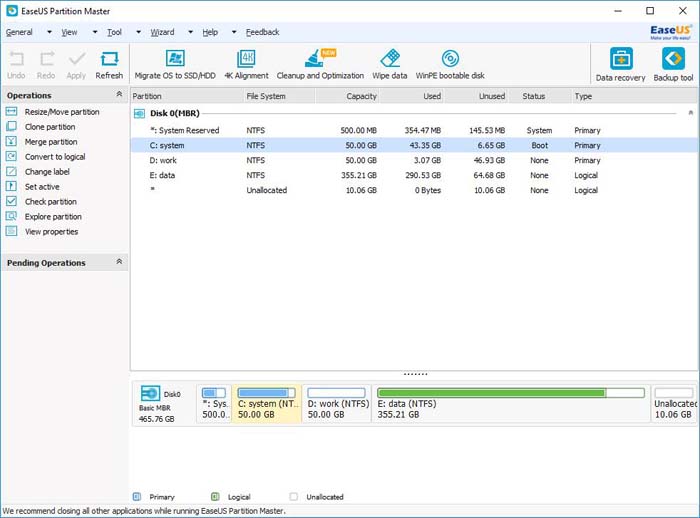Sort by the Status column header
Screen dimensions: 700x518
[540, 96]
